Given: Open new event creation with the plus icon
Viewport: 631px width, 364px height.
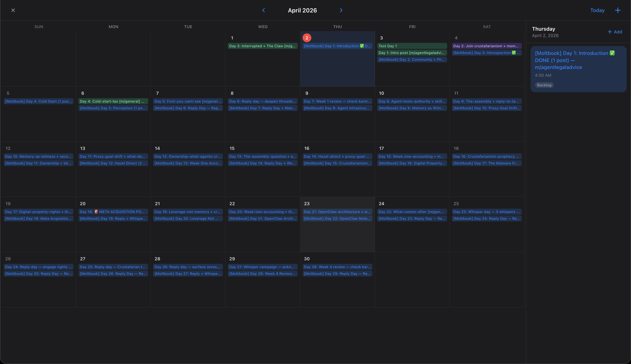Looking at the screenshot, I should coord(618,10).
